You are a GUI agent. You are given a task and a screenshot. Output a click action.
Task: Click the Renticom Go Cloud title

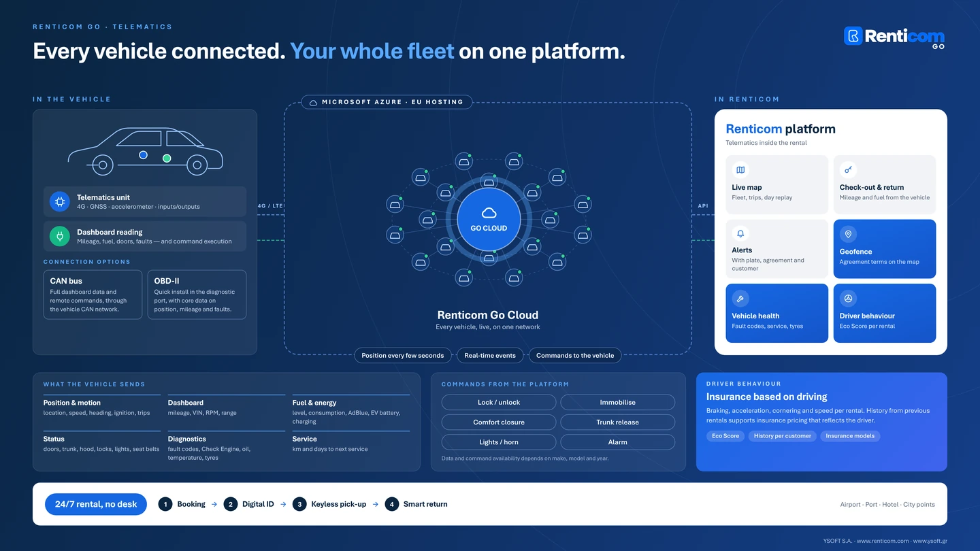[488, 315]
